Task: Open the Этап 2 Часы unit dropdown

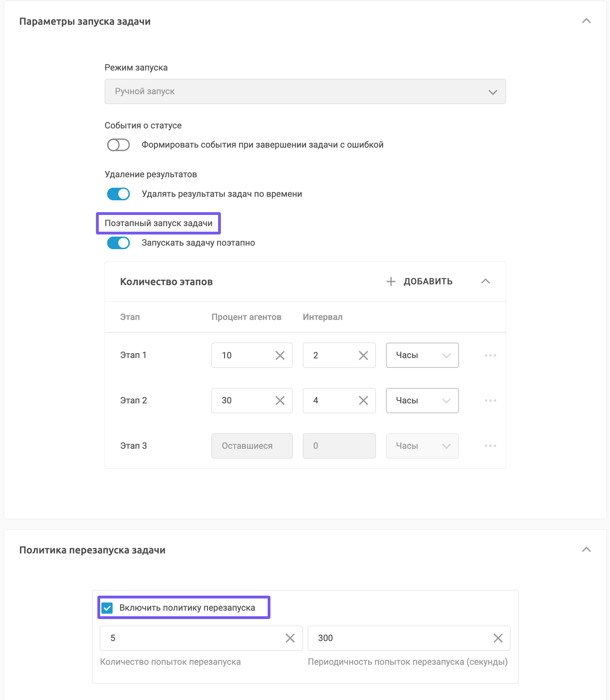Action: pos(422,401)
